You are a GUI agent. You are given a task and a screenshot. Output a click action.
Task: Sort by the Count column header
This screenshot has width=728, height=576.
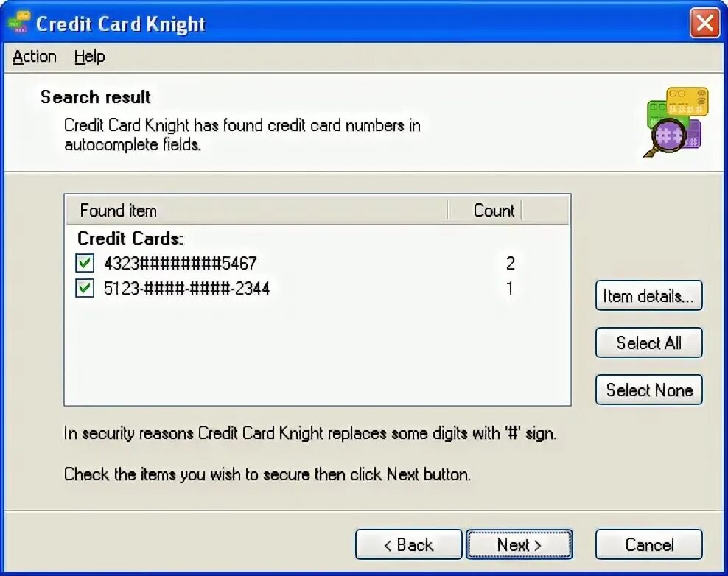point(485,211)
